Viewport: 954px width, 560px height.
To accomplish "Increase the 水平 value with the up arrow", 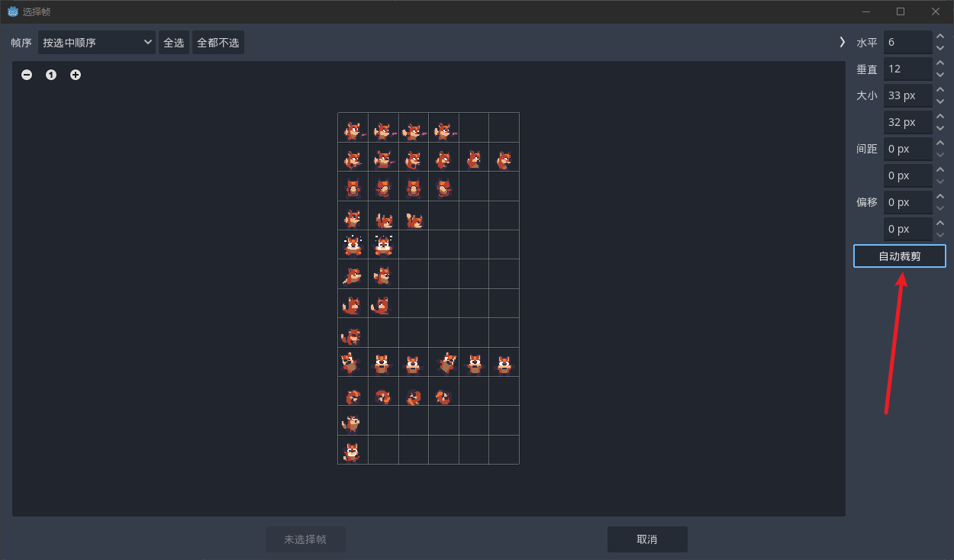I will tap(940, 37).
